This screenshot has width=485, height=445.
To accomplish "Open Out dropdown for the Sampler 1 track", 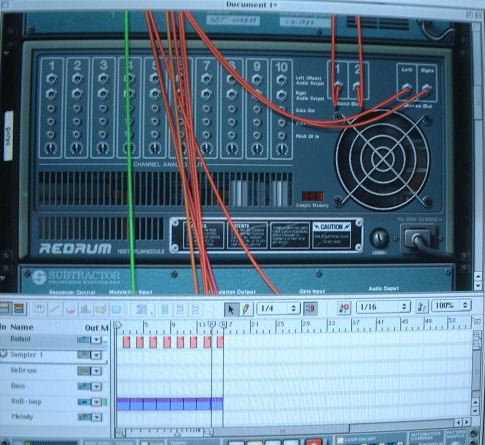I will (96, 355).
